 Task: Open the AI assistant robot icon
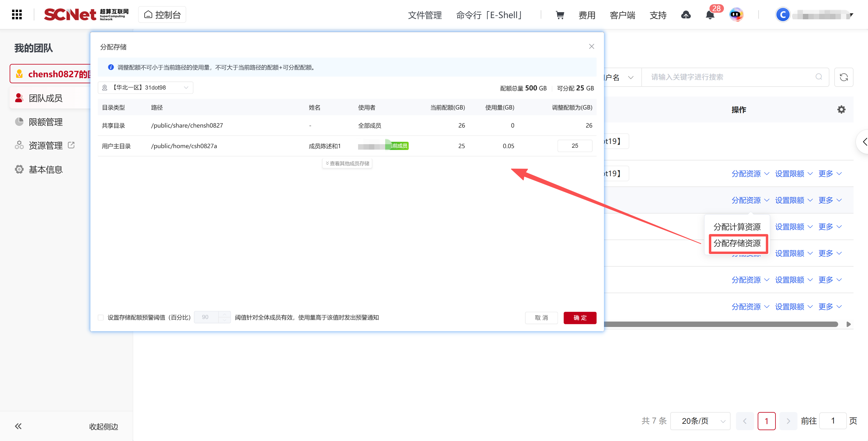tap(736, 14)
